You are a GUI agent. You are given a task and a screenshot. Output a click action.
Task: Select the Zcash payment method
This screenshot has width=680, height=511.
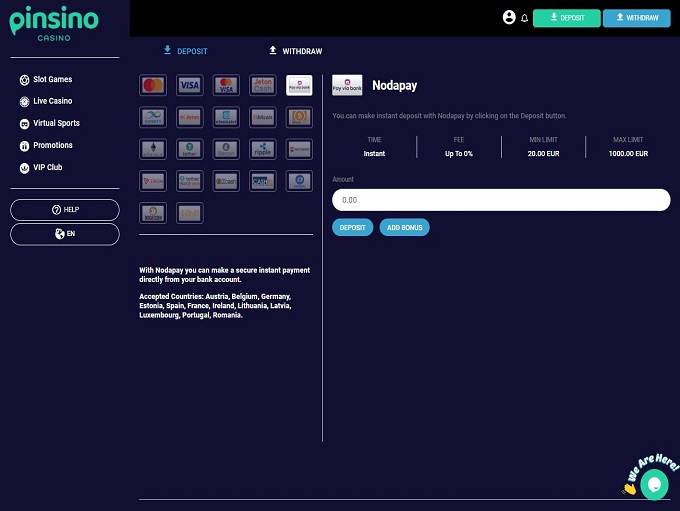point(226,181)
